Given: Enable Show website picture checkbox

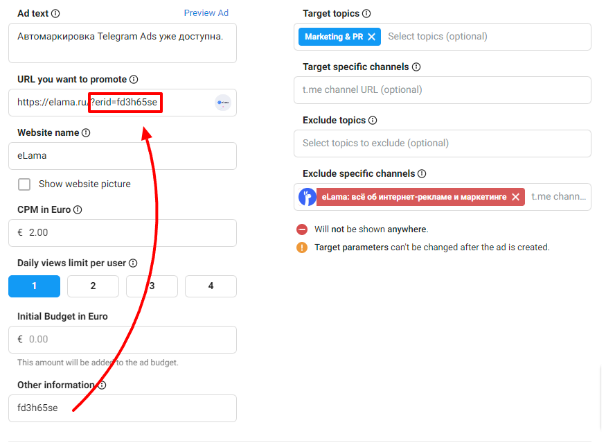Looking at the screenshot, I should pyautogui.click(x=24, y=184).
